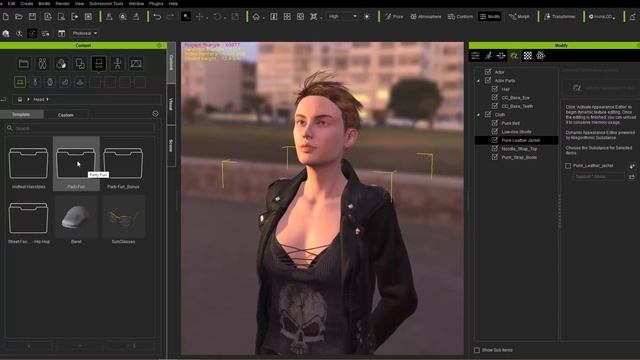
Task: Open the checkerboard Texture tab in Modify panel
Action: pyautogui.click(x=527, y=56)
